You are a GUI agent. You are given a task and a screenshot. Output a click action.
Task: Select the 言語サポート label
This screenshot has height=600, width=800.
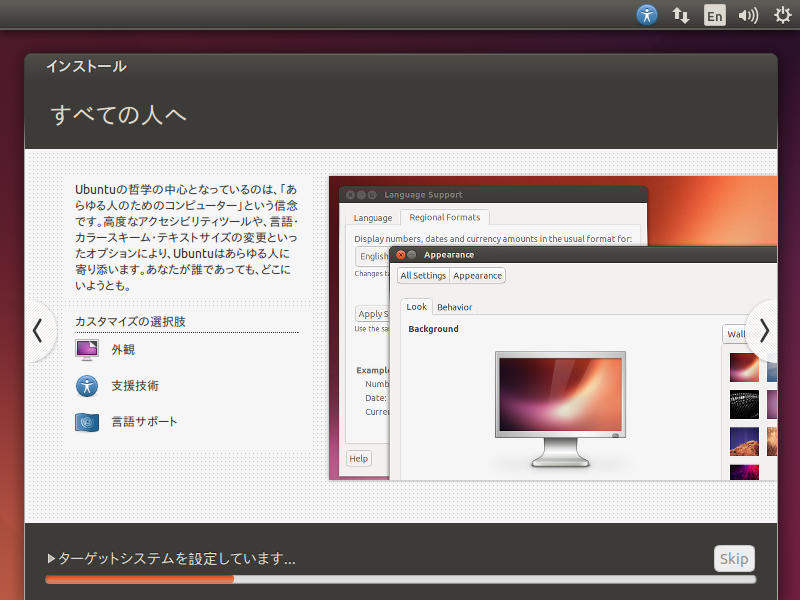144,422
